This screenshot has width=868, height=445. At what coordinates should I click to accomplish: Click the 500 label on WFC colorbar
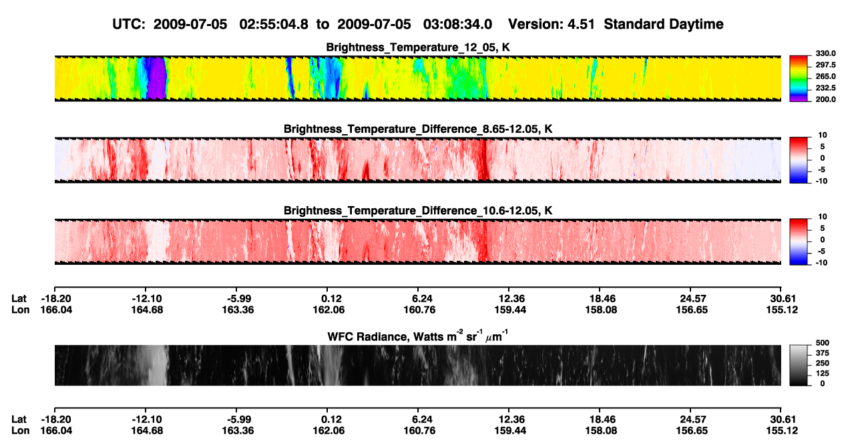(x=822, y=342)
